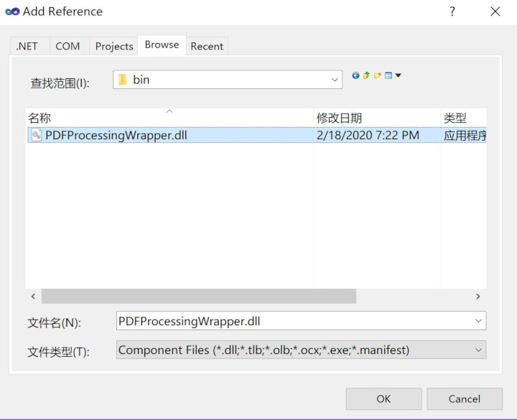Go up one folder level
Screen dimensions: 517x420
366,75
